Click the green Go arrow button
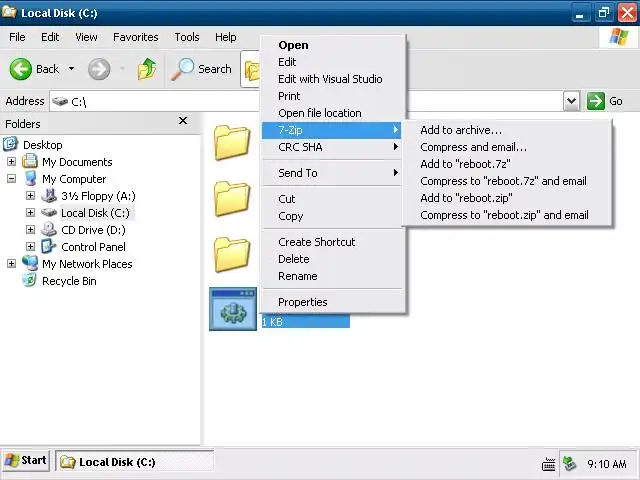Screen dimensions: 640x480 pos(596,101)
